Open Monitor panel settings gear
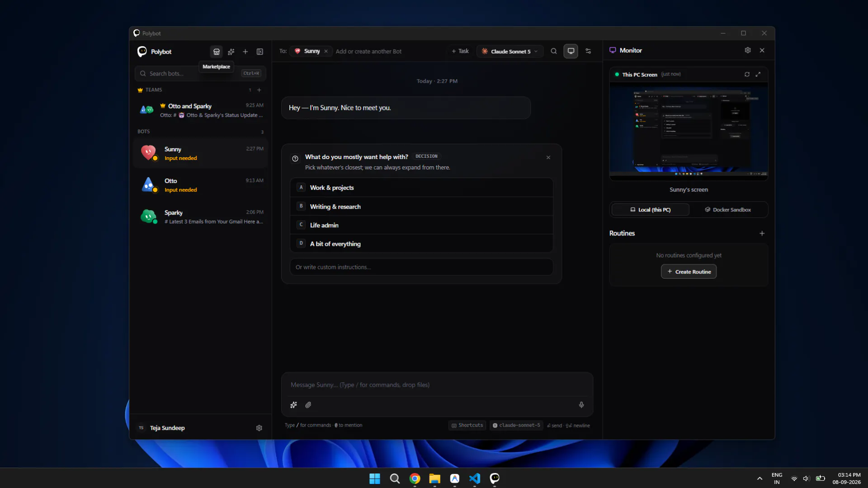 (748, 50)
